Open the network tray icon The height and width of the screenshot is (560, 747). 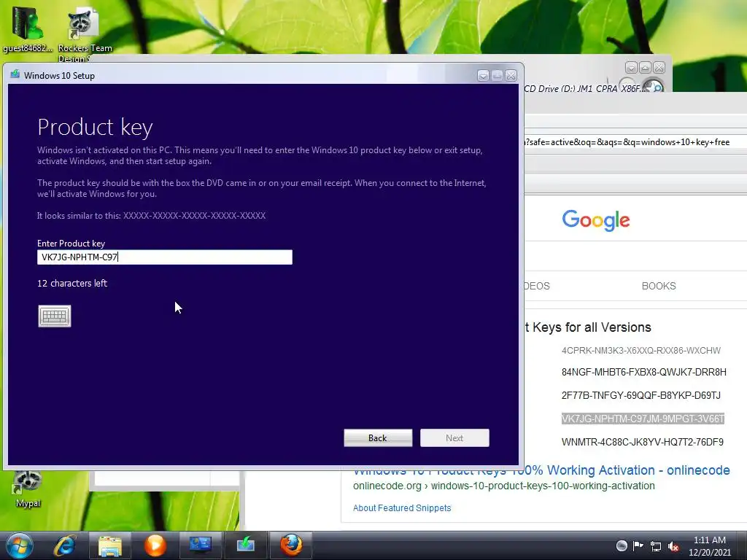coord(656,546)
